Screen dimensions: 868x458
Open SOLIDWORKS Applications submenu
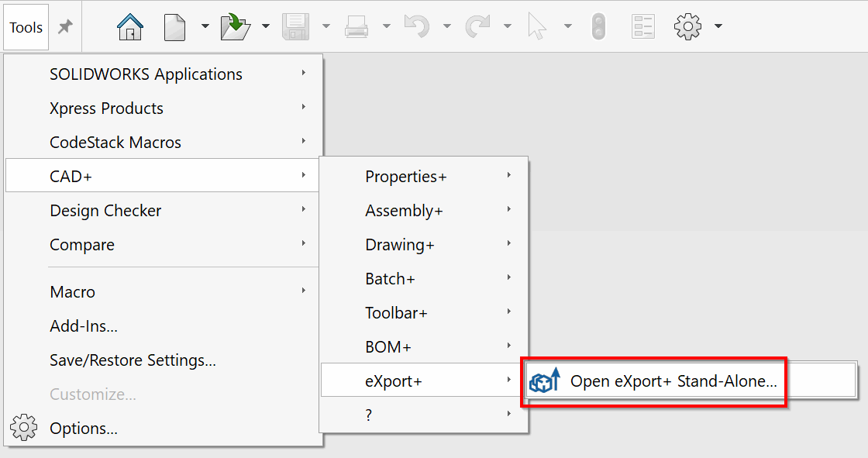click(x=164, y=74)
